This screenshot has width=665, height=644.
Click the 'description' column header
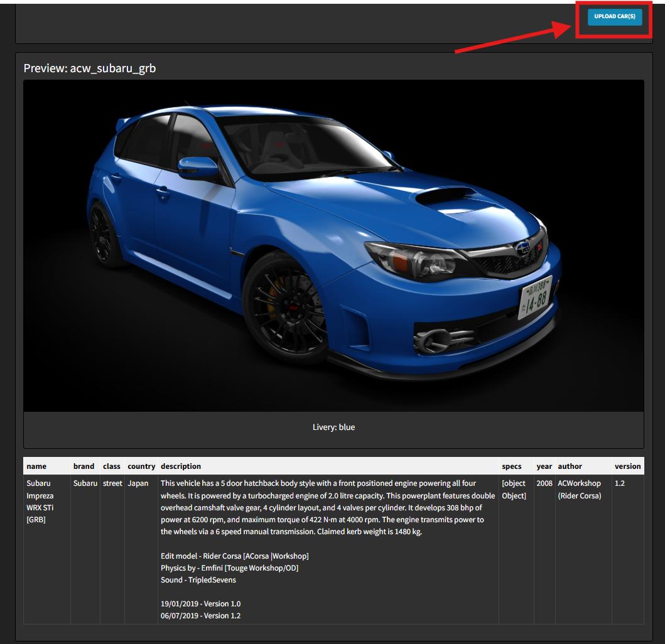pyautogui.click(x=328, y=466)
